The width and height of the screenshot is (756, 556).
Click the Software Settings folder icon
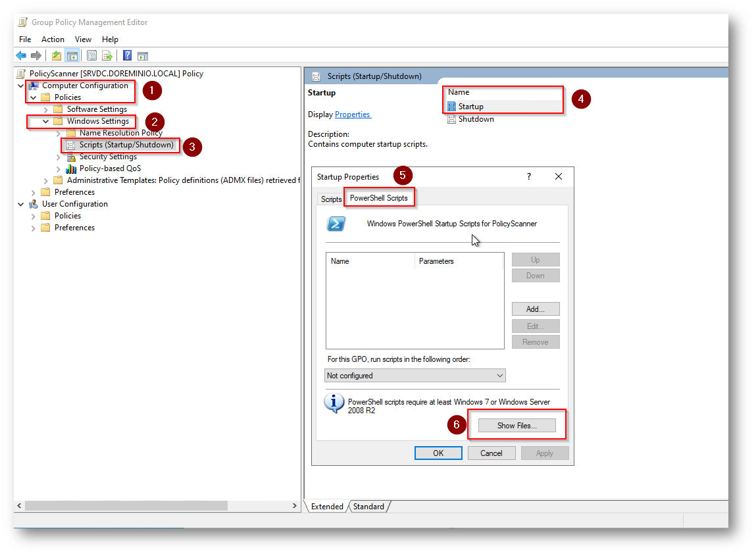tap(59, 109)
